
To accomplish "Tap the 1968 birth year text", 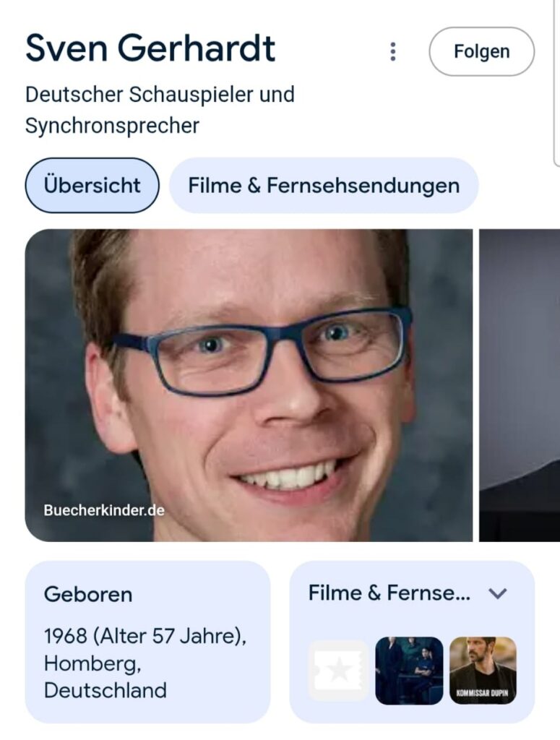I will pos(66,636).
